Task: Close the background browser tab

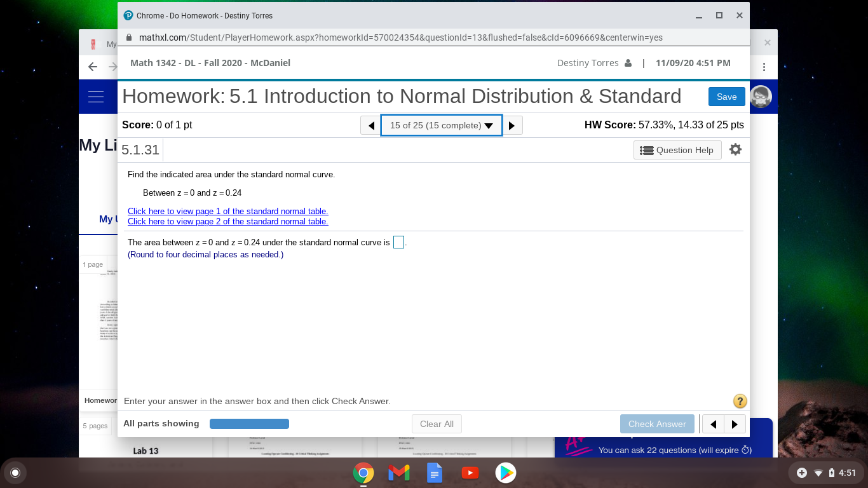Action: click(768, 43)
